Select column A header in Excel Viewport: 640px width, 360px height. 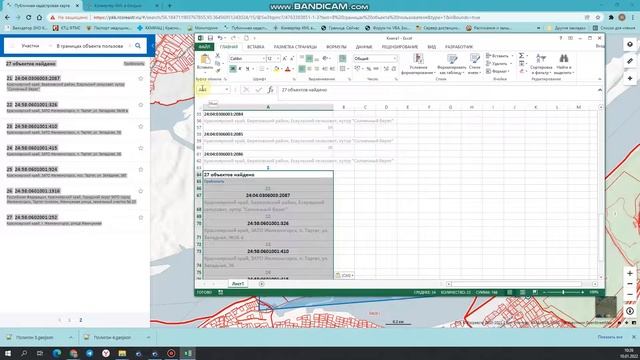[x=268, y=107]
